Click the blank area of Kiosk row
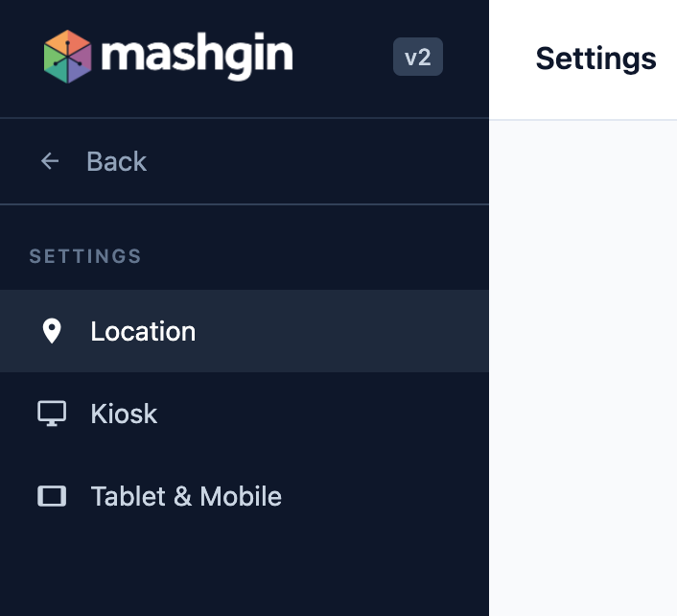The width and height of the screenshot is (677, 616). 324,414
